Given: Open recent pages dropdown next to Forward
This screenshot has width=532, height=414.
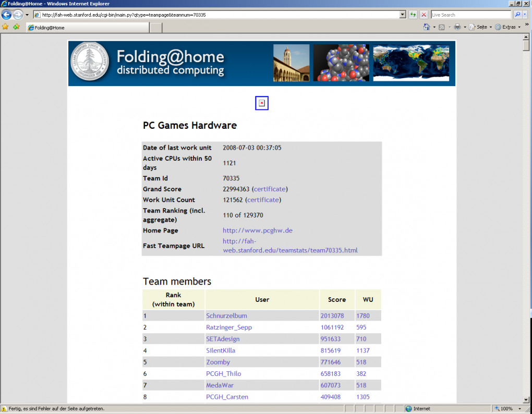Looking at the screenshot, I should [27, 15].
